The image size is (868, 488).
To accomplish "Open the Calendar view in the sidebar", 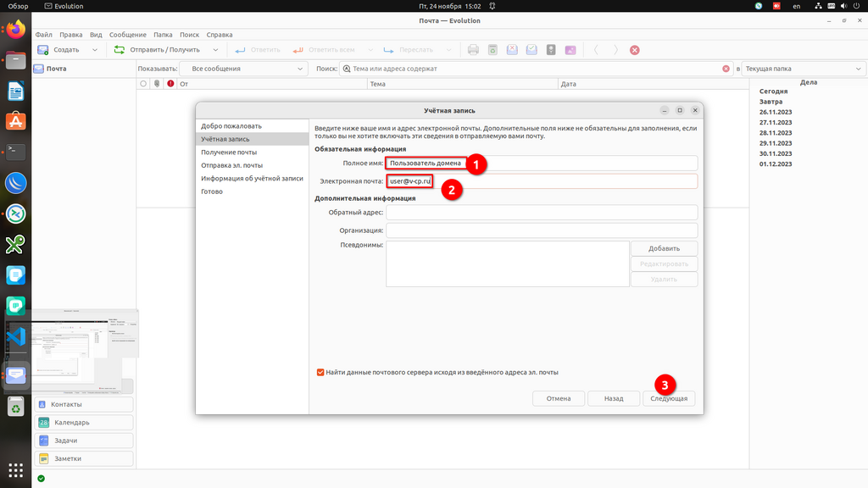I will [x=85, y=423].
